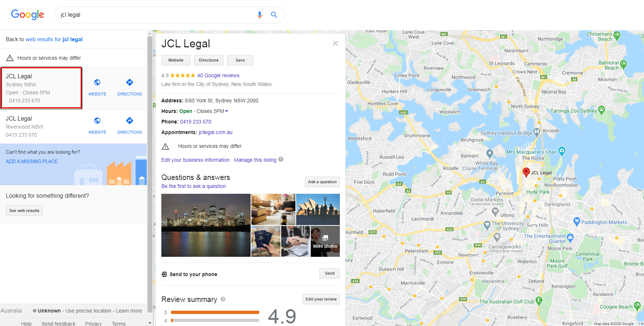Get directions icon for Sydney JCL Legal
Screen dimensions: 644x326
(x=130, y=82)
